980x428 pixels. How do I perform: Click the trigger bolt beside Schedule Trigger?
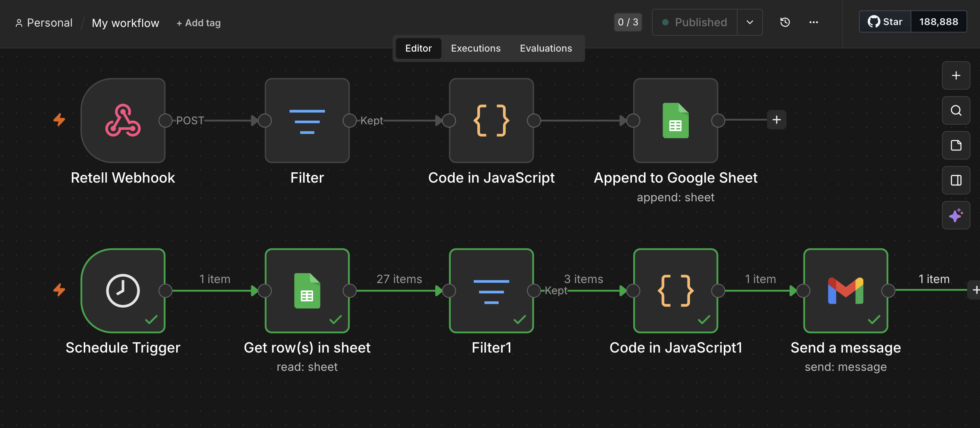[x=59, y=290]
